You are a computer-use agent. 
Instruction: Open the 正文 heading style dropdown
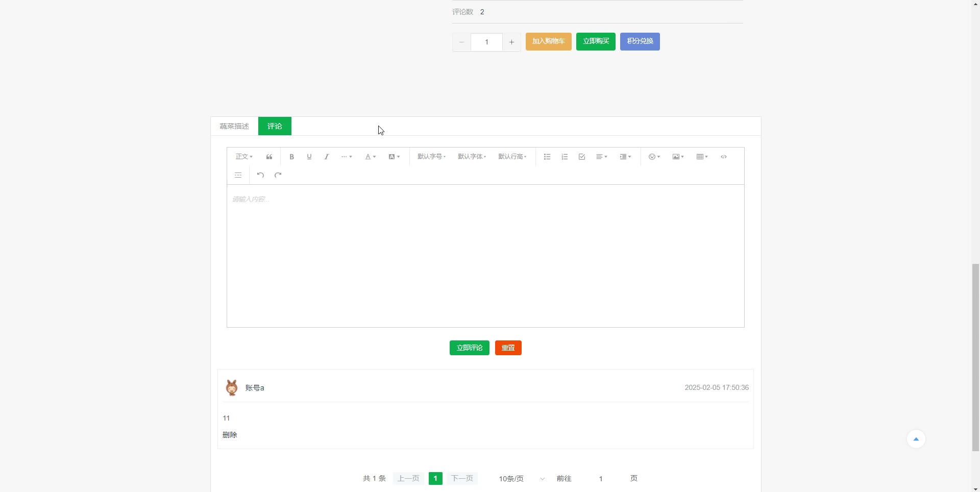[244, 157]
